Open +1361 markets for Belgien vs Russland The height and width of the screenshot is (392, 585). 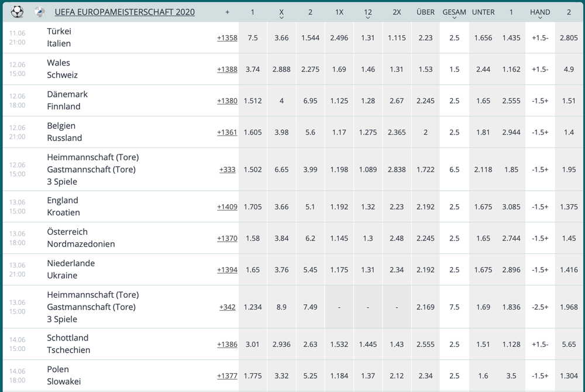click(227, 132)
